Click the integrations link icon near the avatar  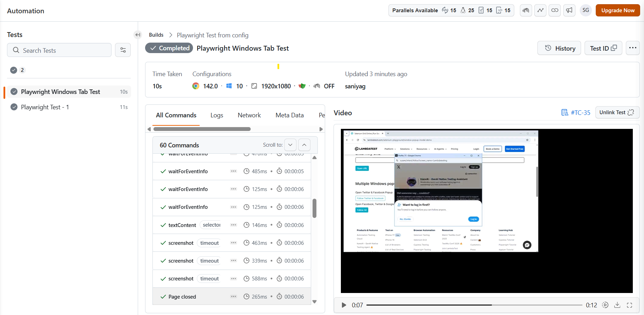[554, 10]
